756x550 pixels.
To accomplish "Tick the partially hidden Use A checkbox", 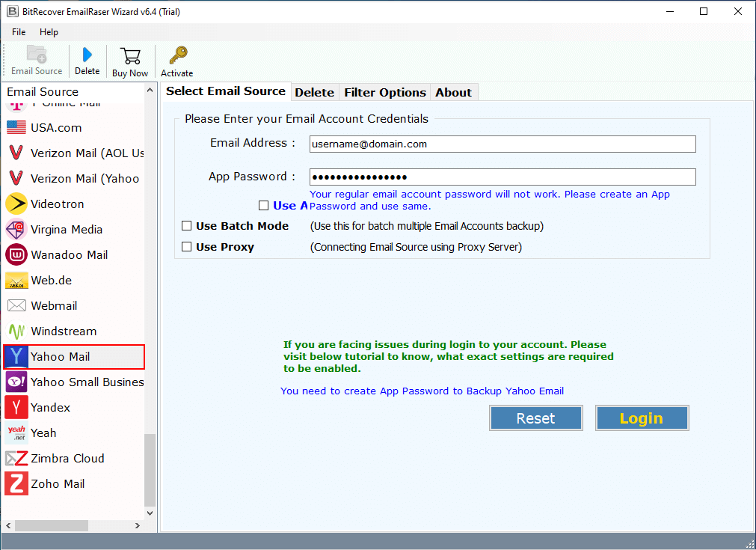I will click(x=263, y=206).
